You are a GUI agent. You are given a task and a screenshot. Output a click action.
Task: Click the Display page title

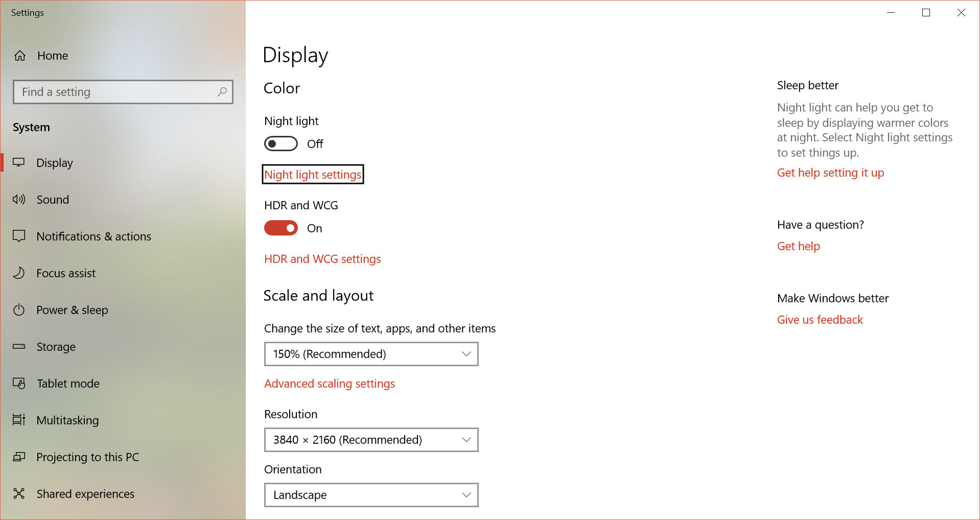295,55
